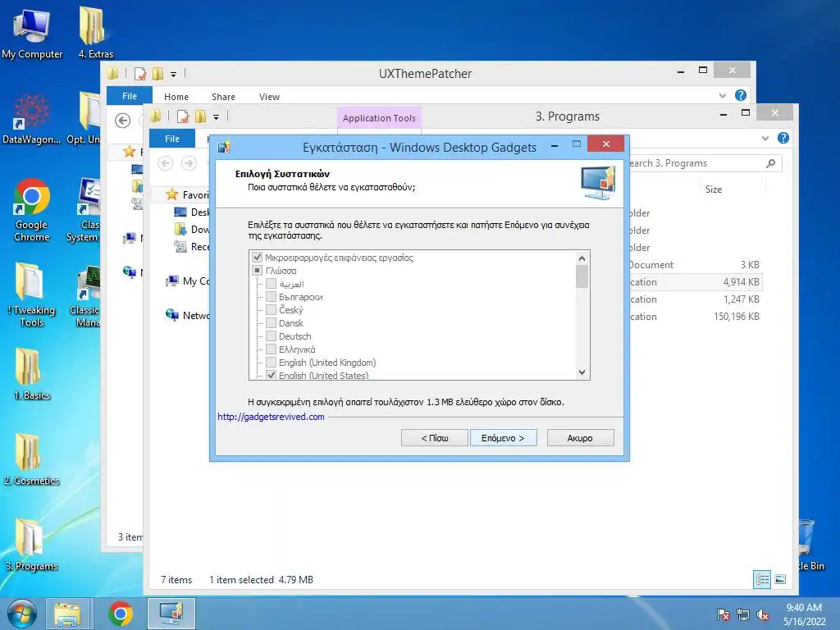
Task: Toggle the Μικροεφαρμογές επιφάνειας εργασίας component checkbox
Action: coord(257,258)
